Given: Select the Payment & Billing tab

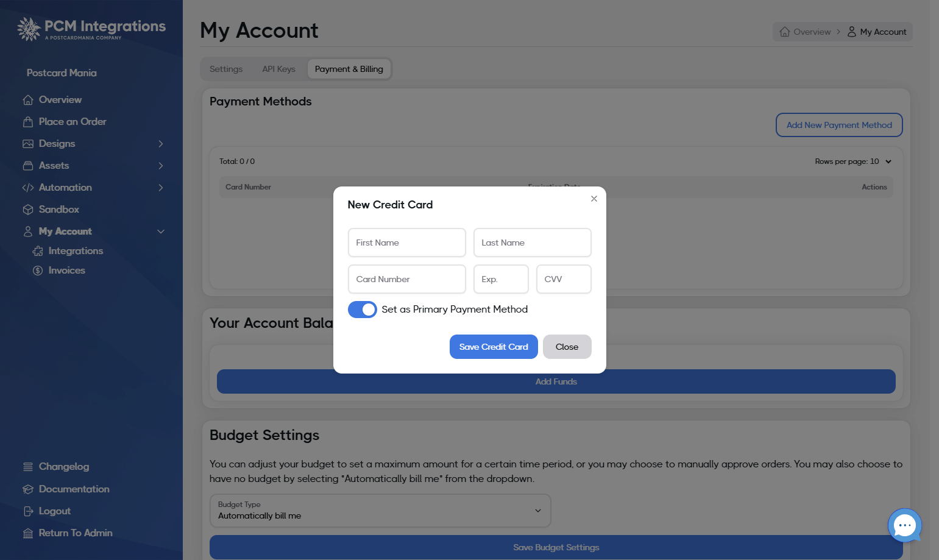Looking at the screenshot, I should (x=349, y=69).
